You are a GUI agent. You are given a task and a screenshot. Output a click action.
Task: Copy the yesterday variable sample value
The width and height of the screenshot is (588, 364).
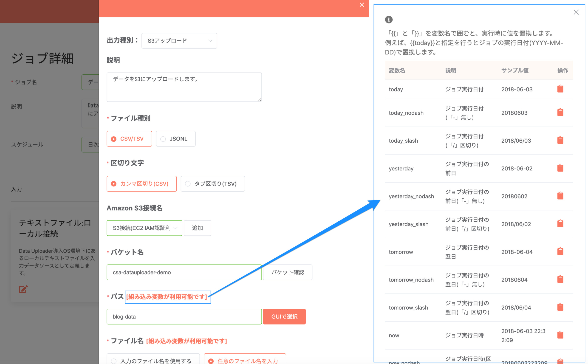560,168
